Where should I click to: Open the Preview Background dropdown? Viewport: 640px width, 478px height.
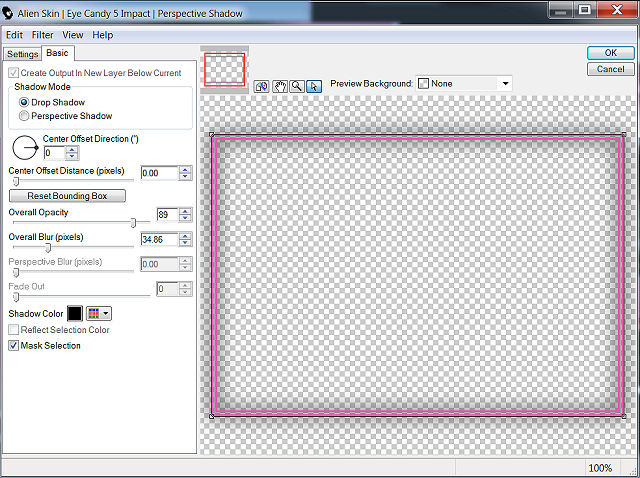[x=464, y=84]
